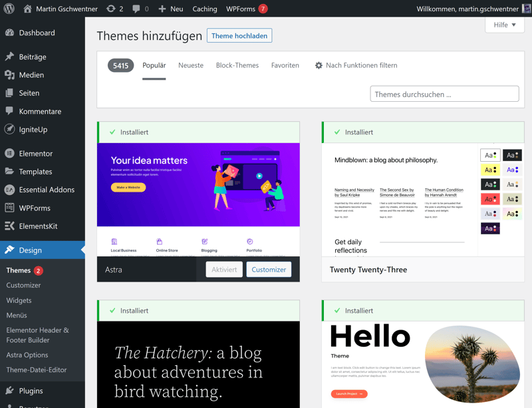Screen dimensions: 532x408
Task: Switch to the Favoriten tab
Action: pos(285,65)
